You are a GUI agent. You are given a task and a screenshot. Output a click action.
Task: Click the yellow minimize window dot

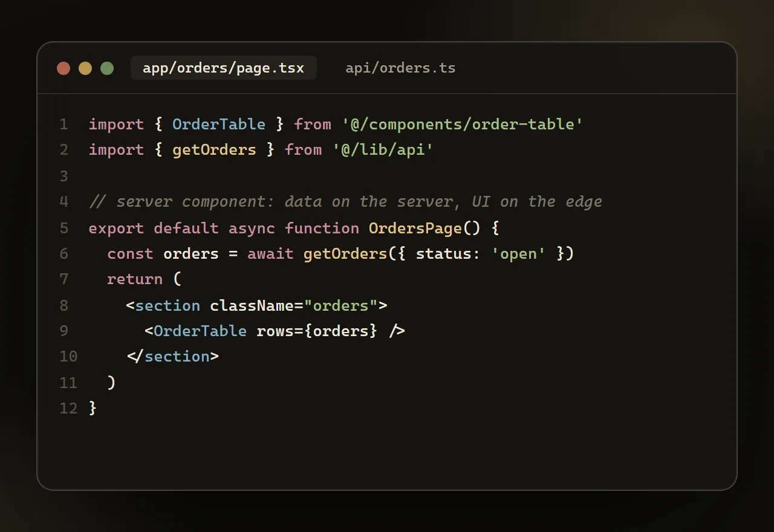point(85,68)
